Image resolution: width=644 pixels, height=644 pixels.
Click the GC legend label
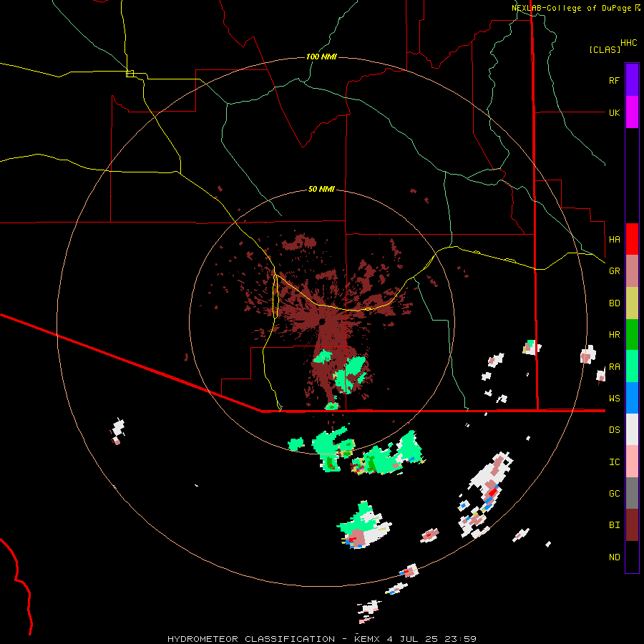(x=614, y=494)
